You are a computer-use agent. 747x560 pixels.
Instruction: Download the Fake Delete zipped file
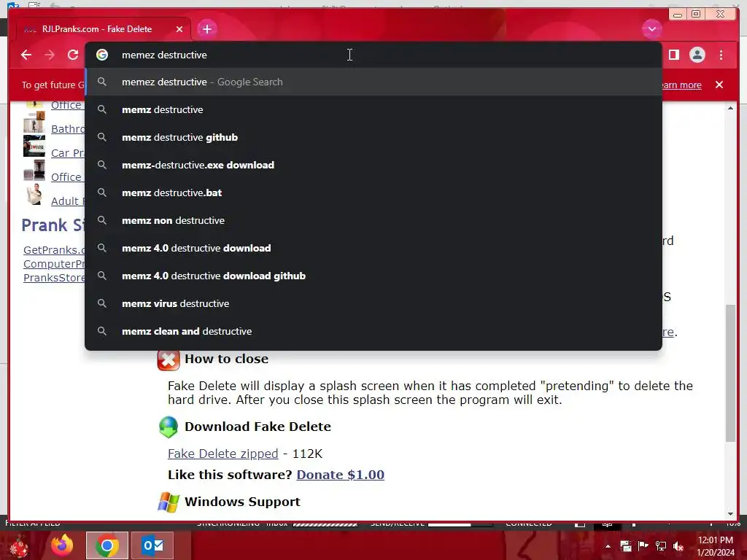tap(222, 454)
